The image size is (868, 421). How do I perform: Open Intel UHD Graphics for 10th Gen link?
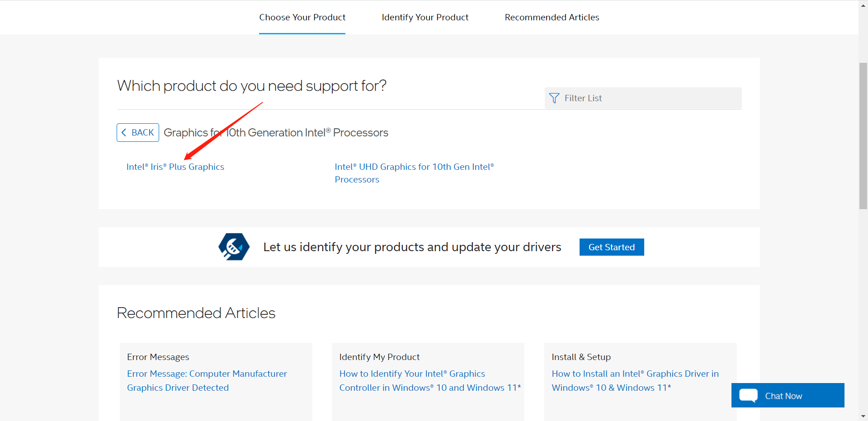pyautogui.click(x=414, y=173)
